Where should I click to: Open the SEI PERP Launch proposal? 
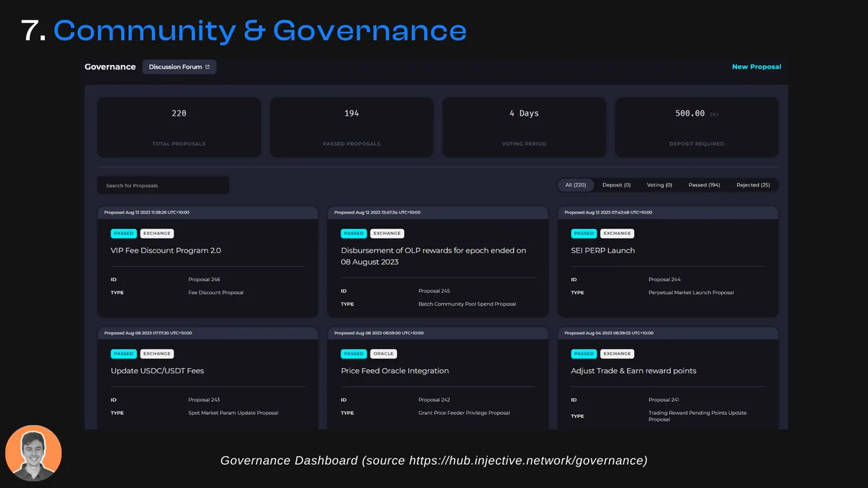(x=603, y=251)
